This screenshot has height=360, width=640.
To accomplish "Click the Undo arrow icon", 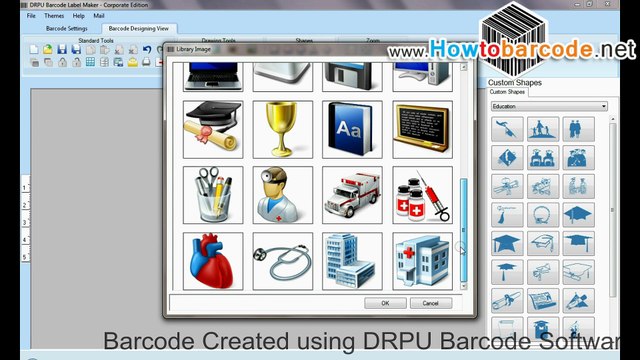I will [x=147, y=50].
